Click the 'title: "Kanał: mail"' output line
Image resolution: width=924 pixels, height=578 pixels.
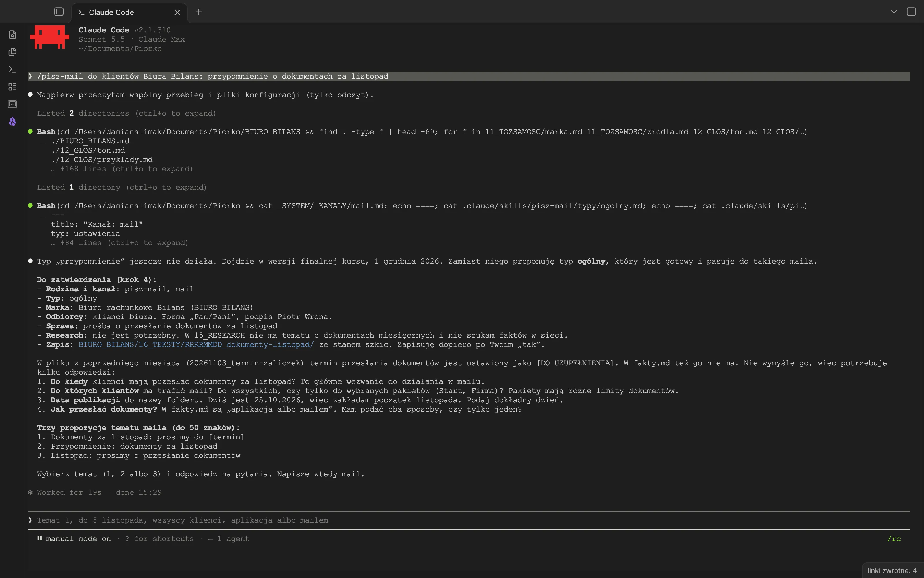tap(97, 224)
